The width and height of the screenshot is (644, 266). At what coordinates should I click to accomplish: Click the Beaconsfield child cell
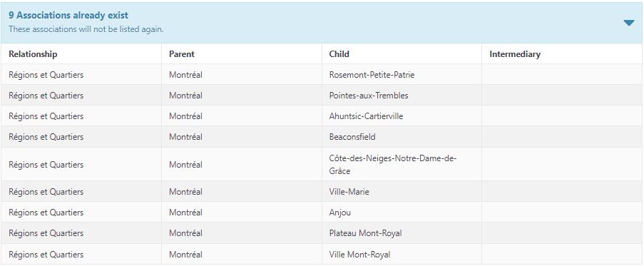(402, 137)
